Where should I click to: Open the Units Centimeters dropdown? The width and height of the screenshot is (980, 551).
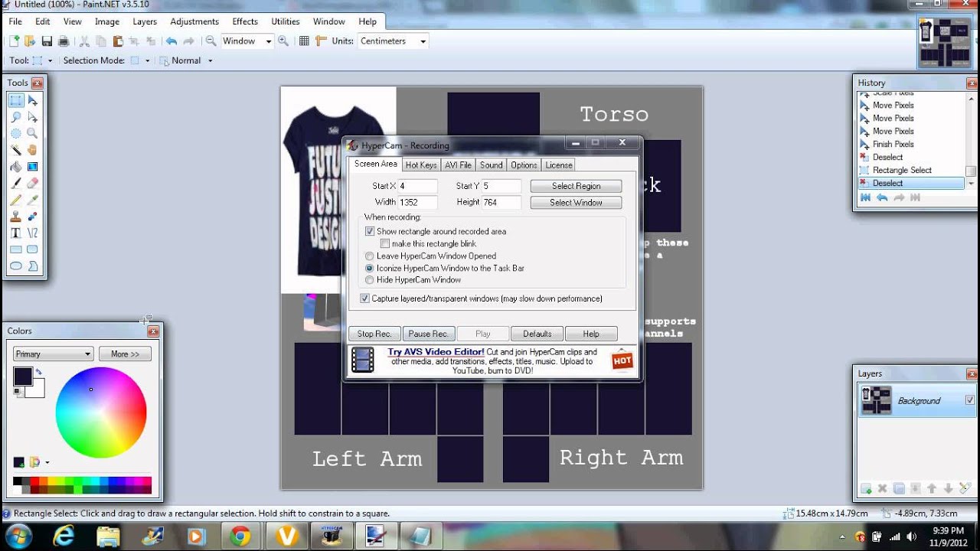point(423,41)
